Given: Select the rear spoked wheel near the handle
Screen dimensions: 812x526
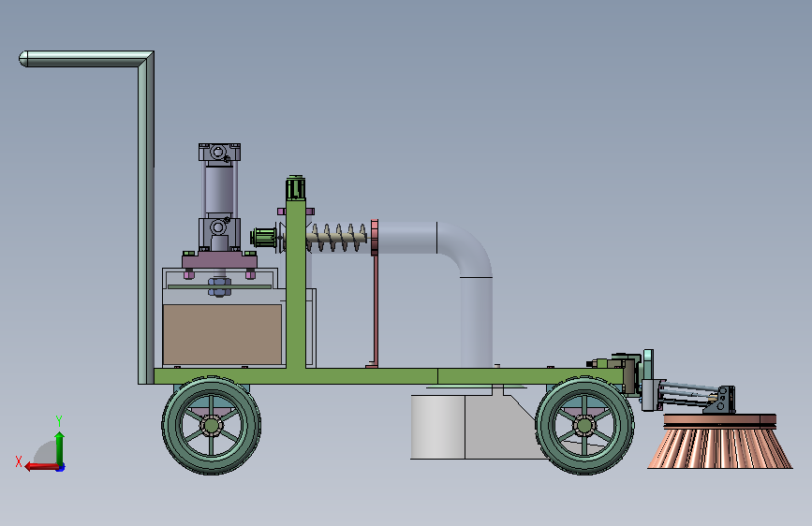Looking at the screenshot, I should (212, 426).
